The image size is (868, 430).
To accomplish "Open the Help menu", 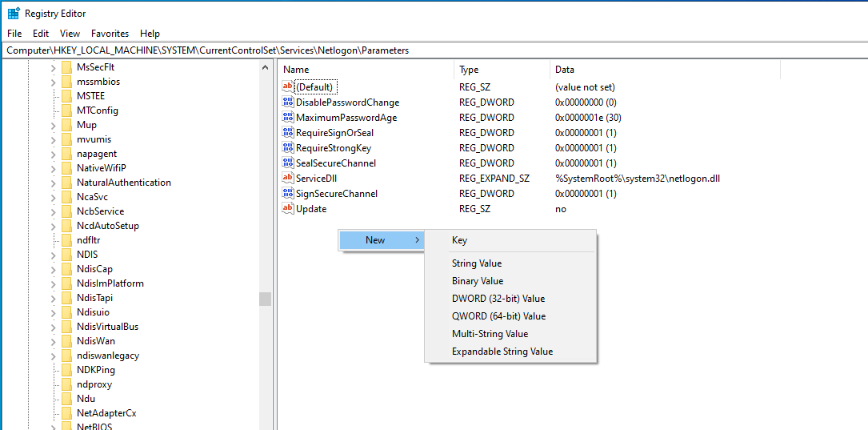I will 150,34.
